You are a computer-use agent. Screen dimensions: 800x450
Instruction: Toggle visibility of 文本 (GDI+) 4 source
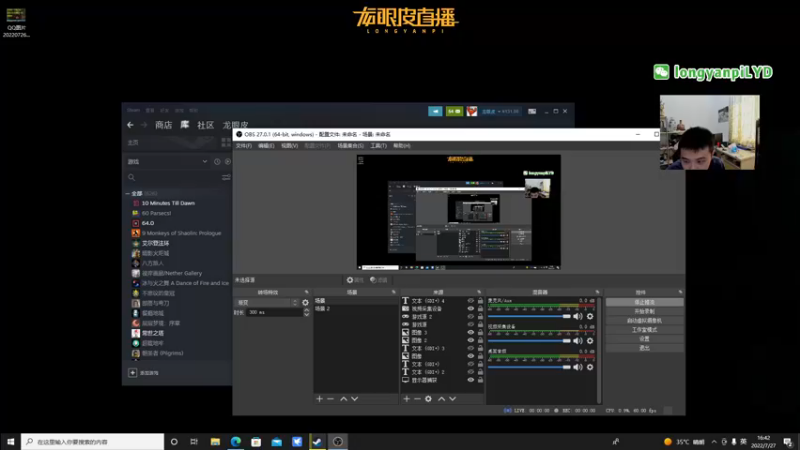(x=470, y=301)
